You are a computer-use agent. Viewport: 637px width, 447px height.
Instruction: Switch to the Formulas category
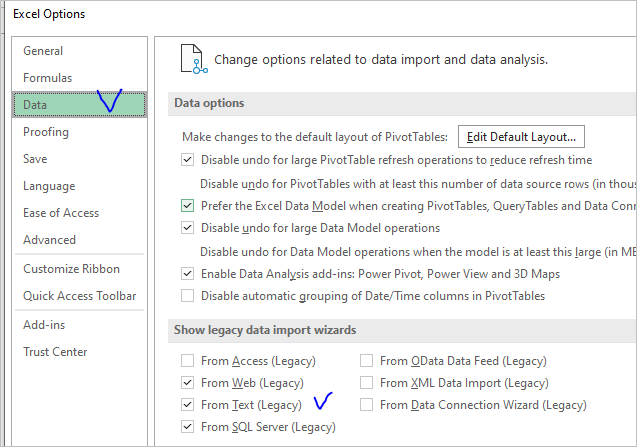(47, 78)
